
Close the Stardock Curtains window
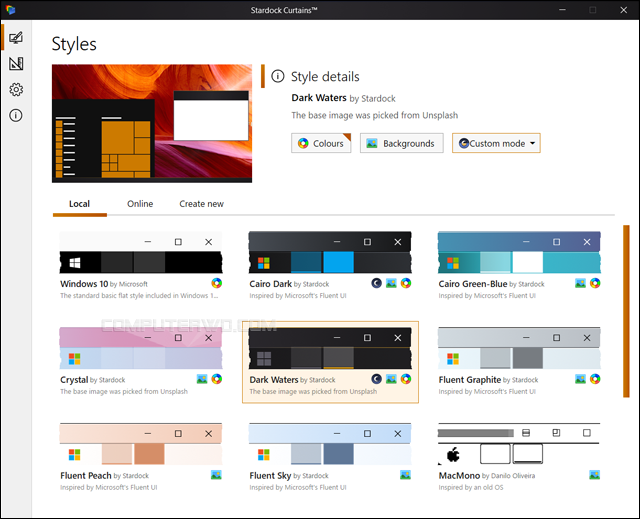pos(624,10)
